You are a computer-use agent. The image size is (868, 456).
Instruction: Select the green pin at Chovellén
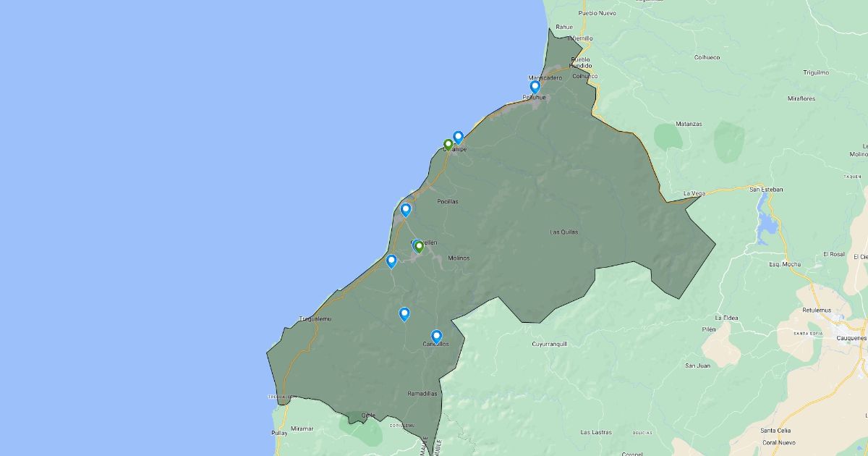[x=419, y=247]
